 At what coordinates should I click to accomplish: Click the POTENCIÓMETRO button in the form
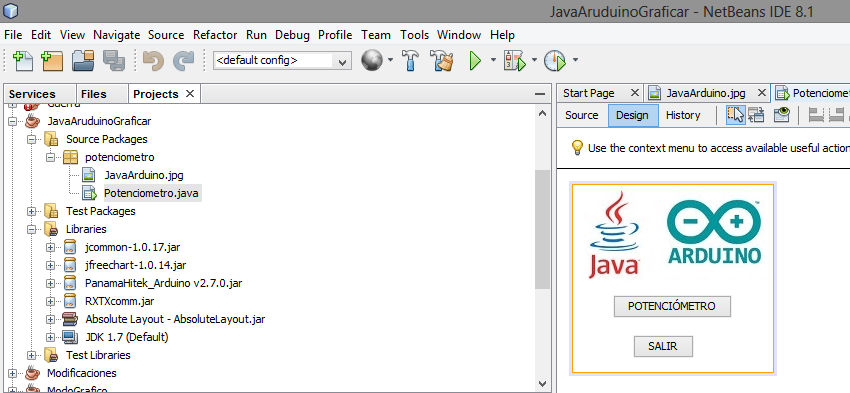(672, 306)
